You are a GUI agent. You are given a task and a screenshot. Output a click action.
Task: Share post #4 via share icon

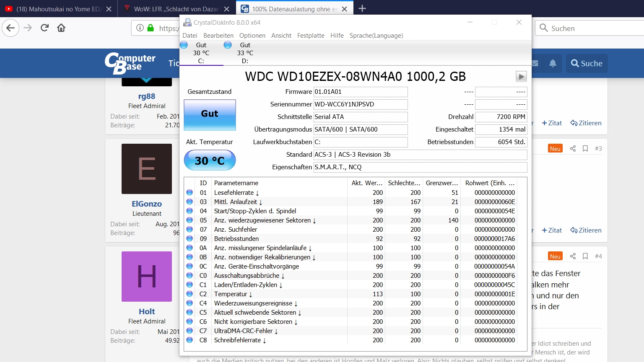click(x=573, y=256)
